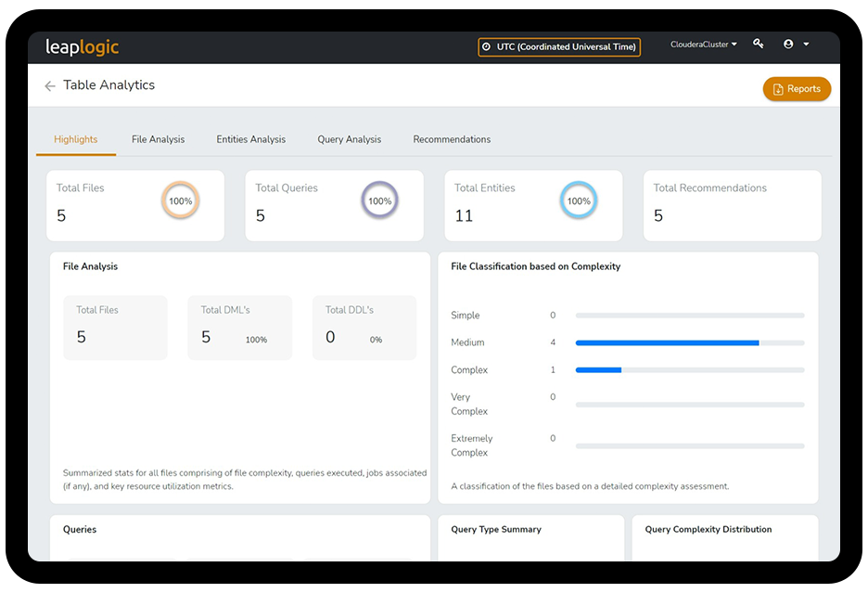
Task: Click the leaplogic logo
Action: coord(83,46)
